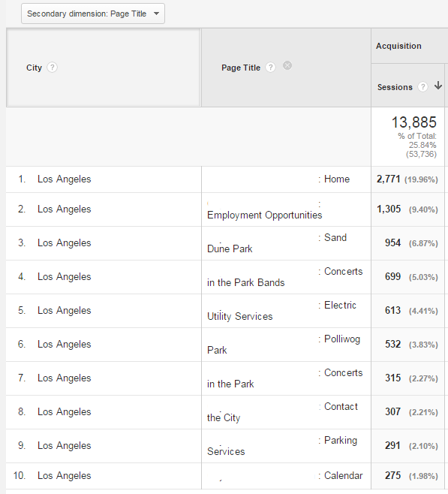Click the City column header

point(34,68)
